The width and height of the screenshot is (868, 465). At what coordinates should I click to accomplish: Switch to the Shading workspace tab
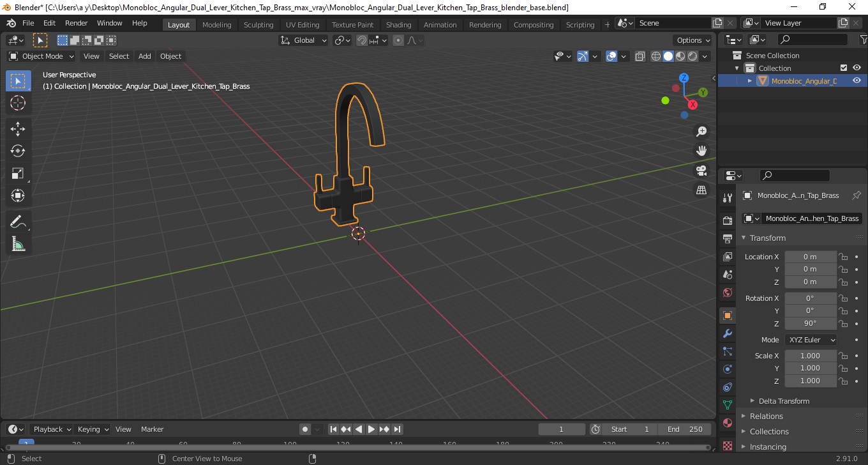click(398, 24)
